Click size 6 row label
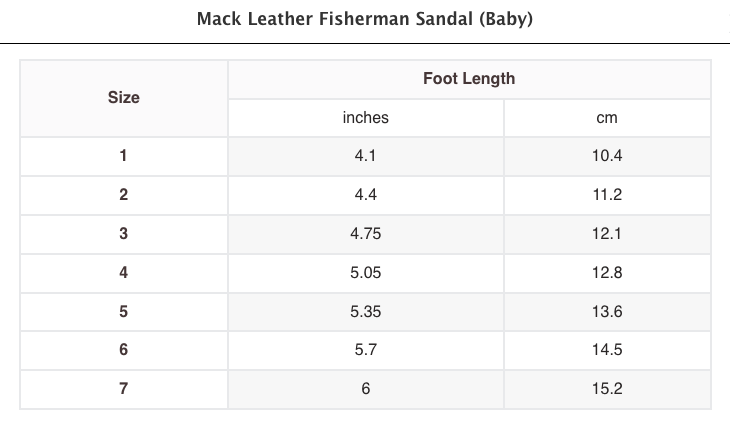This screenshot has height=440, width=730. click(124, 350)
